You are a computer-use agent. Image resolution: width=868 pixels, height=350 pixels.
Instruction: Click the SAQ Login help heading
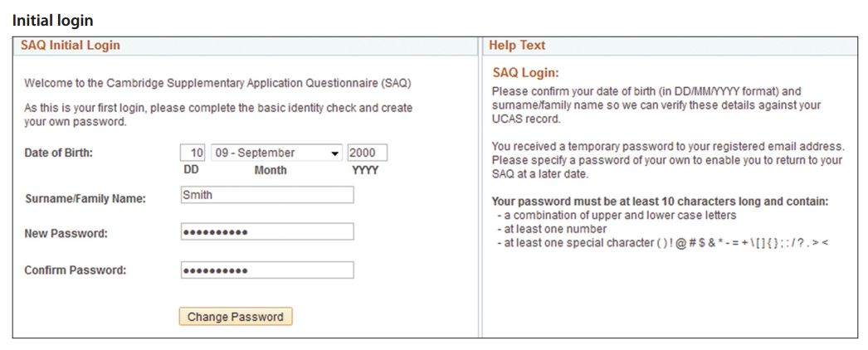point(526,73)
